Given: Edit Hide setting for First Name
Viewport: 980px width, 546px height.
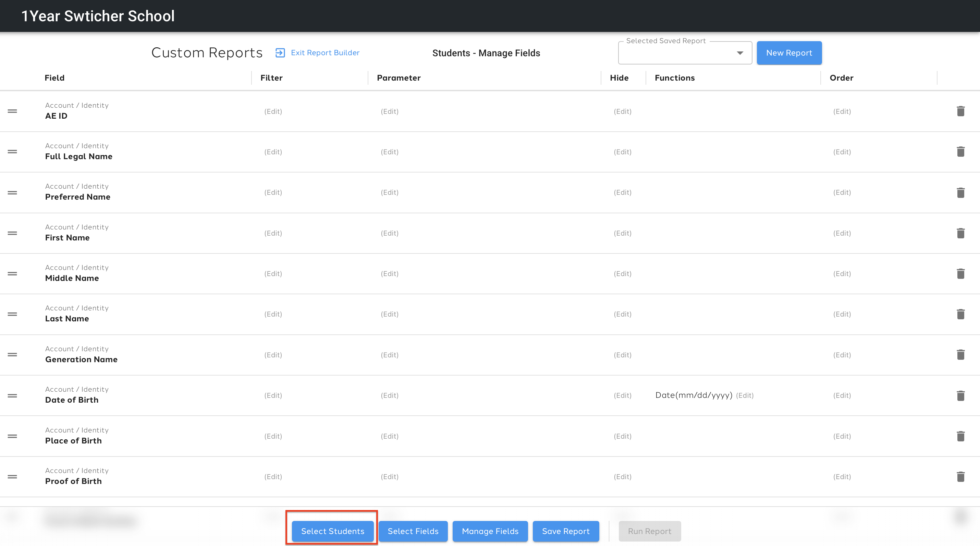Looking at the screenshot, I should click(x=622, y=233).
